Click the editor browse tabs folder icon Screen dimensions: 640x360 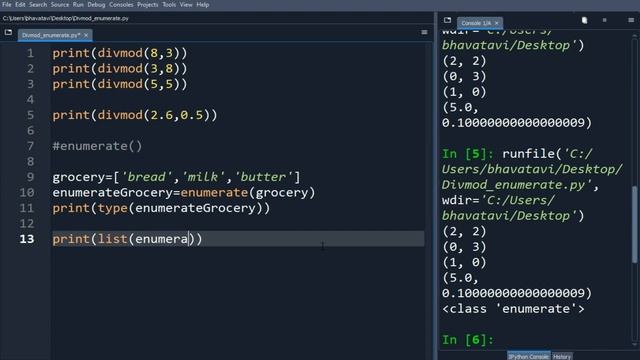coord(8,32)
